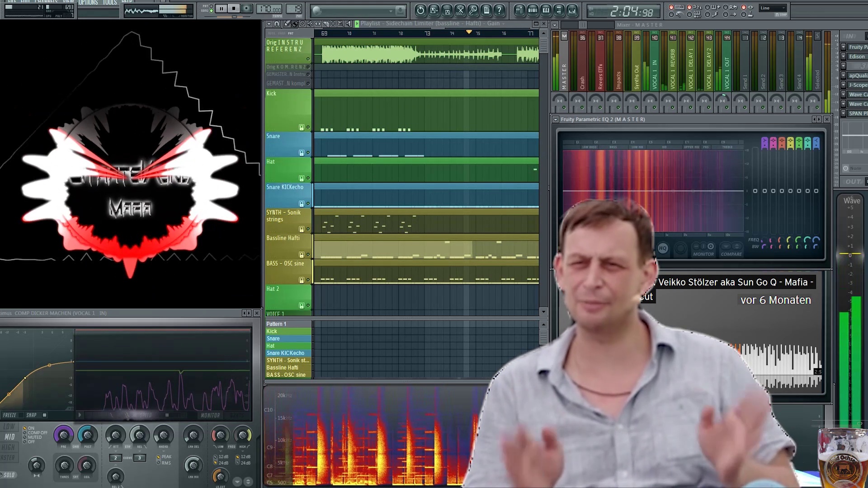868x488 pixels.
Task: Click the MONITOR button in Maximus
Action: tap(210, 415)
